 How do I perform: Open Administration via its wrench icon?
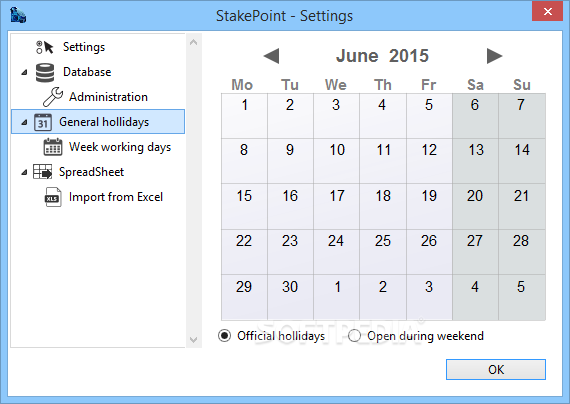53,97
